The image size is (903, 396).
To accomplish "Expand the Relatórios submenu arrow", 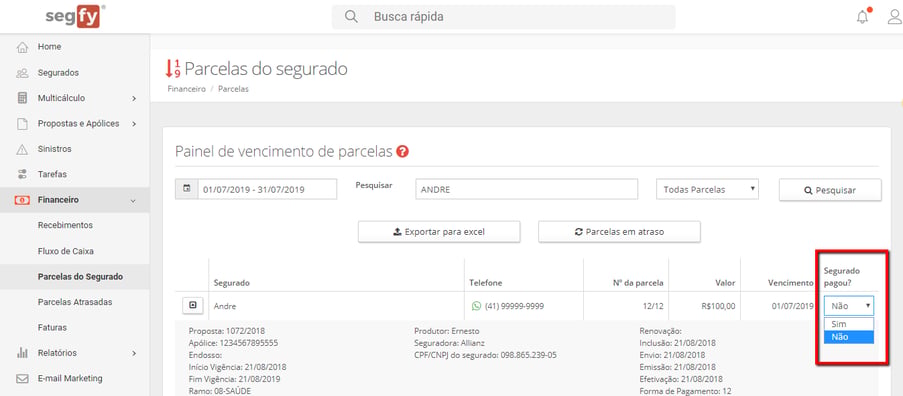I will point(134,353).
